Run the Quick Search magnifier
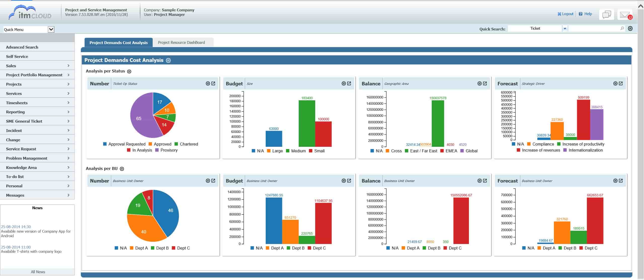 (622, 28)
